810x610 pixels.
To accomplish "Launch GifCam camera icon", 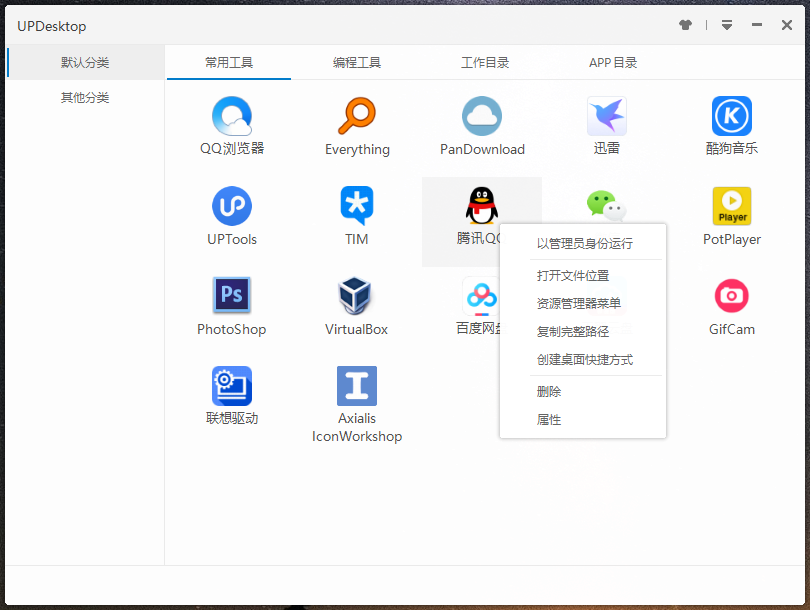I will 731,296.
